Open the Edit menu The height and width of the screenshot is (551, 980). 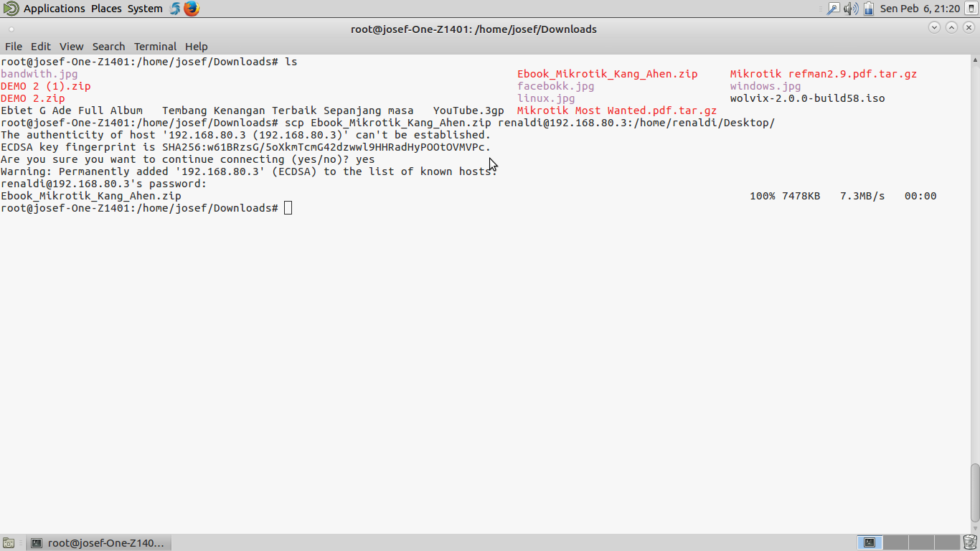(x=41, y=46)
